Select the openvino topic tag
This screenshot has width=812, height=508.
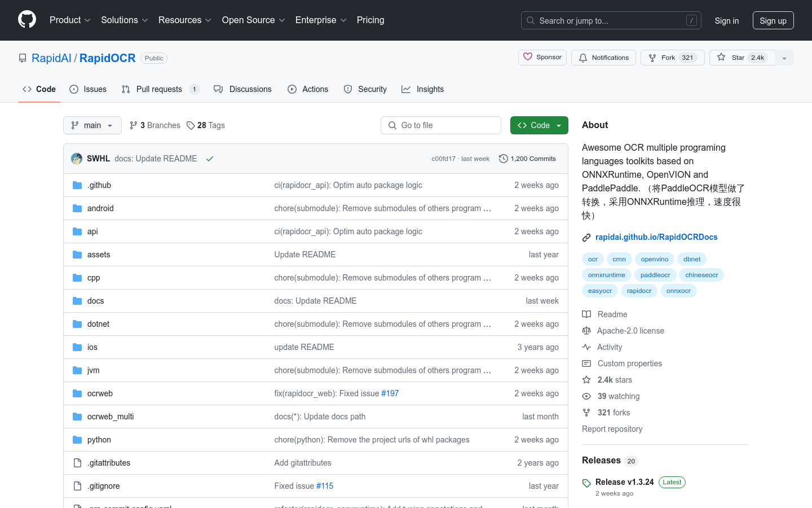click(655, 259)
